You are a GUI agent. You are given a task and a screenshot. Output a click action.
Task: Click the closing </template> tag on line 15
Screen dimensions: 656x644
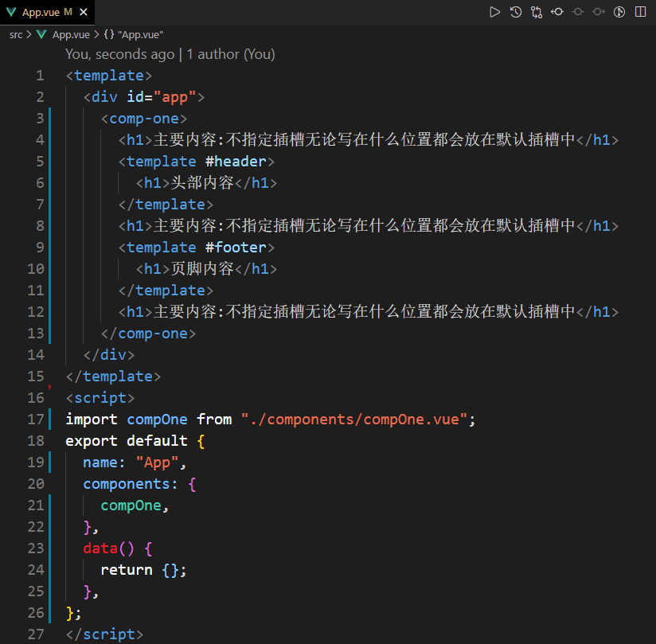pyautogui.click(x=113, y=377)
